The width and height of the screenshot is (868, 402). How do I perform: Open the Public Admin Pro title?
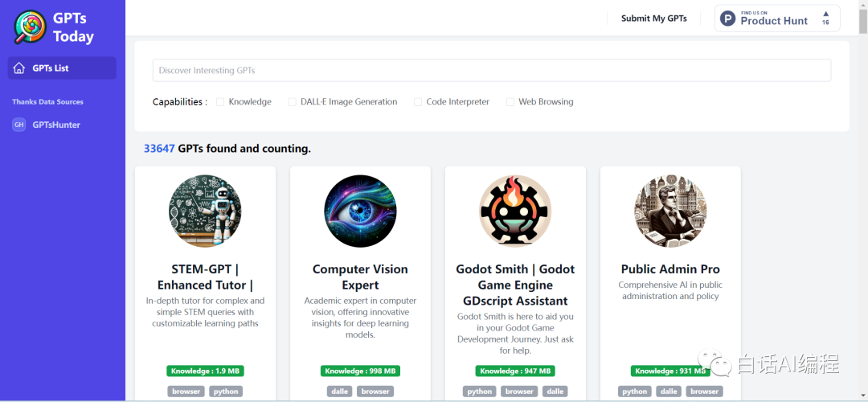coord(670,269)
